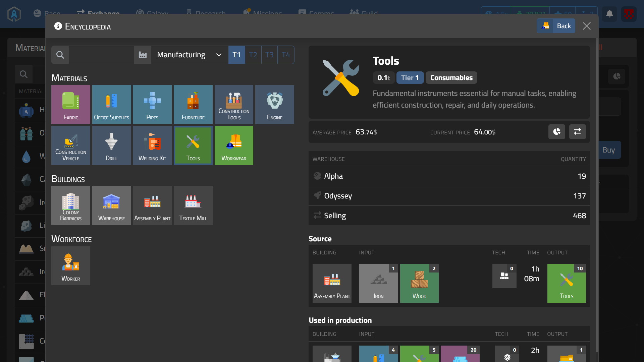644x362 pixels.
Task: Select the Textile Mill building
Action: (193, 205)
